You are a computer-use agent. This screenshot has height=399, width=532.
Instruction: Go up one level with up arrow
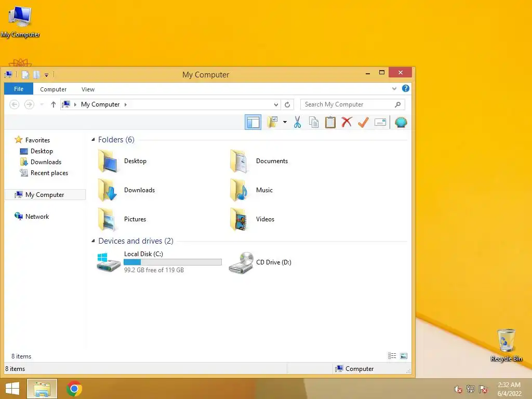pyautogui.click(x=54, y=104)
